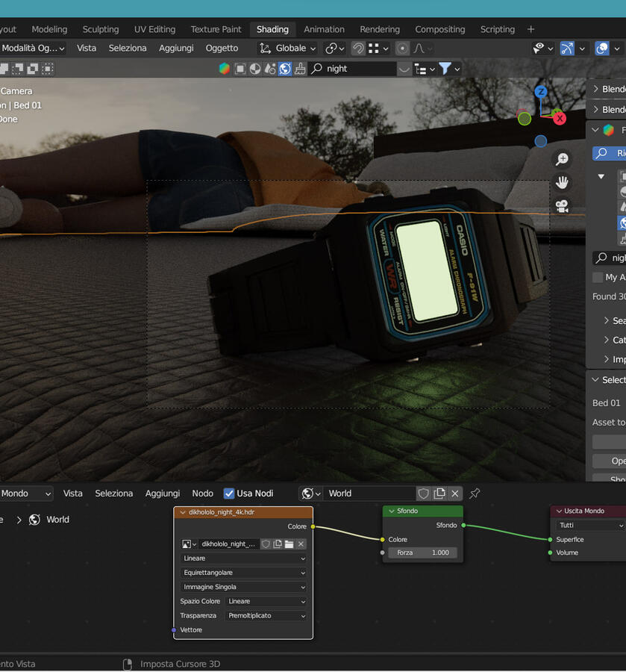Click the hand pan view icon

563,182
